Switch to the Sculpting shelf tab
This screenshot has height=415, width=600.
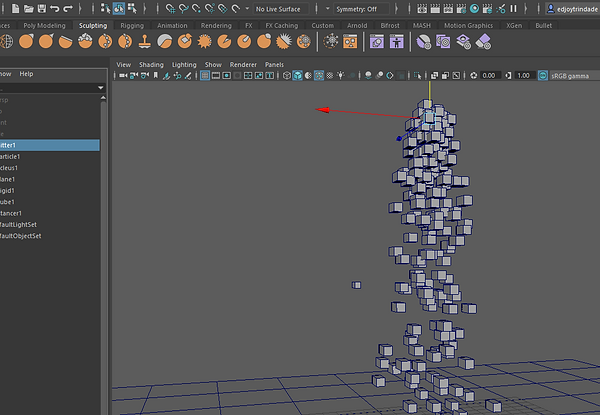93,25
